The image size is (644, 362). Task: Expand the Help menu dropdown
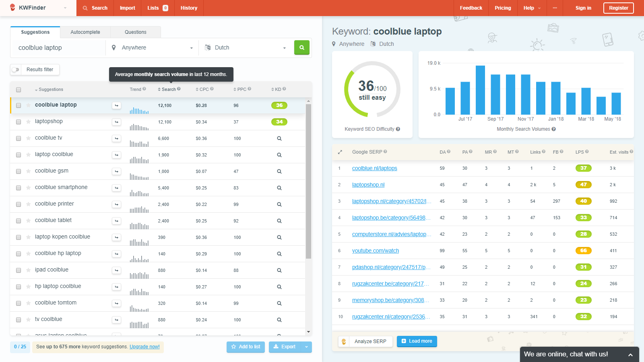[x=532, y=8]
